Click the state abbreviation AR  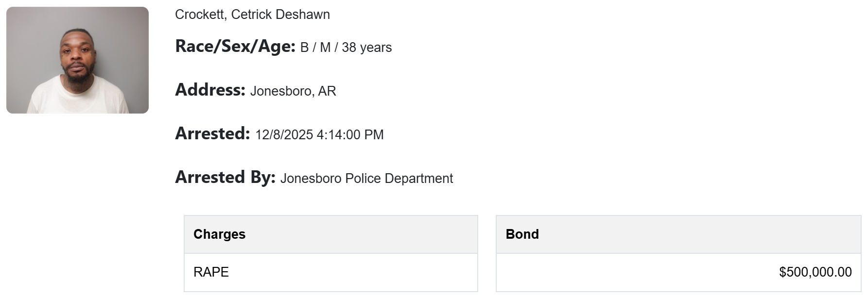(x=327, y=91)
